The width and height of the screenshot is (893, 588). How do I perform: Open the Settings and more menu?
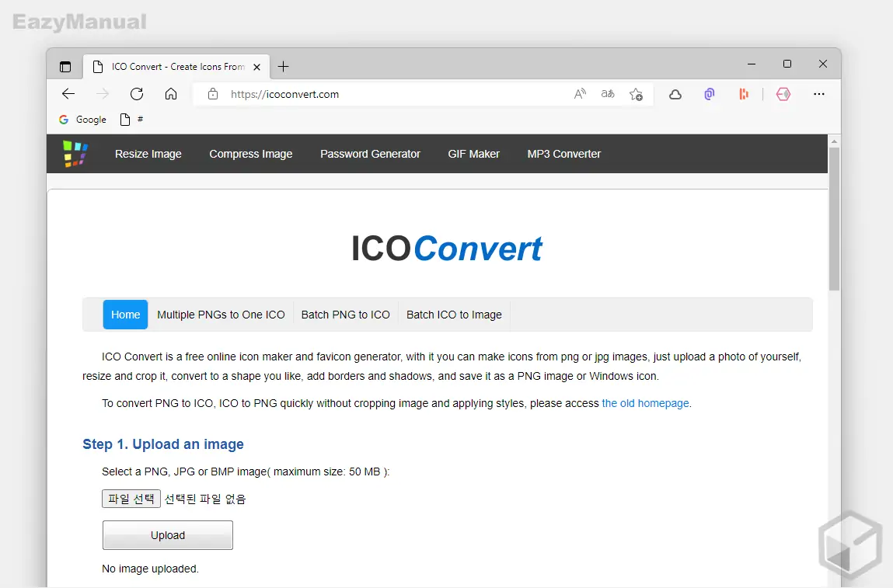coord(818,94)
